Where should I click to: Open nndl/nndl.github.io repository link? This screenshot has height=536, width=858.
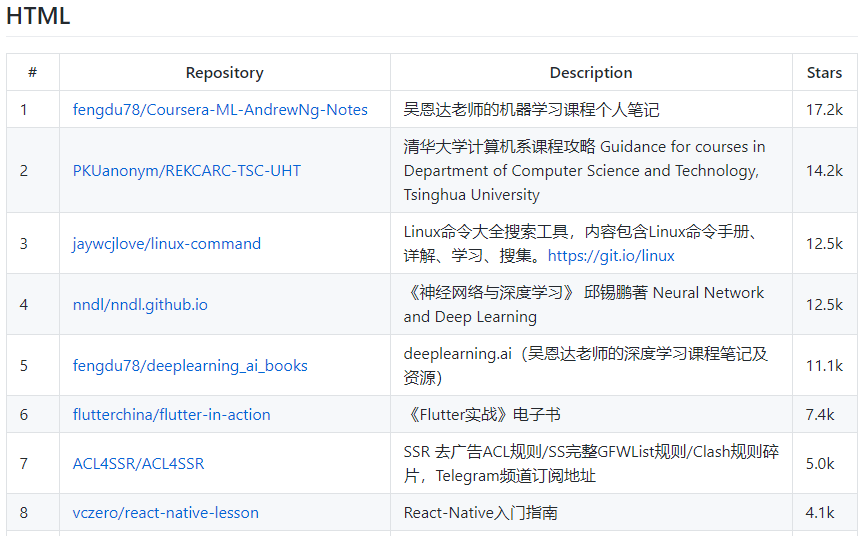pos(140,305)
